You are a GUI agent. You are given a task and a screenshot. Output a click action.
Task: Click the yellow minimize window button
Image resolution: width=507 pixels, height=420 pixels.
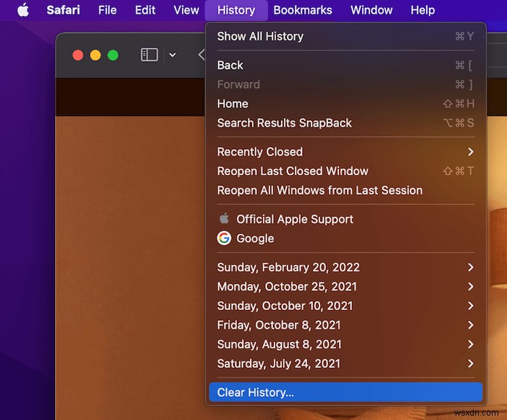[96, 55]
